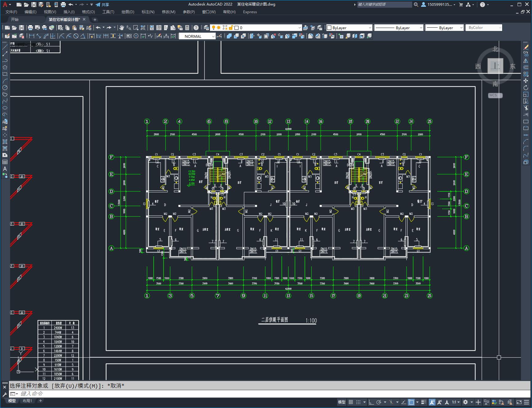Viewport: 532px width, 408px height.
Task: Switch to the 开始 tab
Action: pyautogui.click(x=15, y=19)
